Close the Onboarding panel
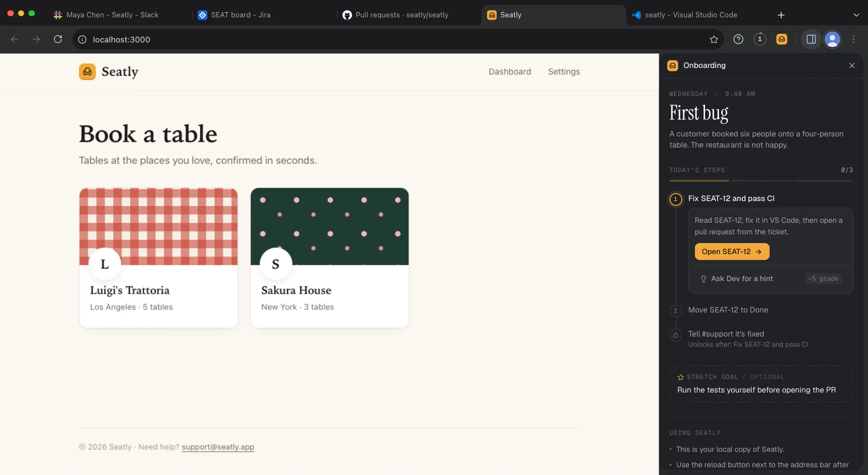Viewport: 868px width, 475px height. [x=852, y=66]
